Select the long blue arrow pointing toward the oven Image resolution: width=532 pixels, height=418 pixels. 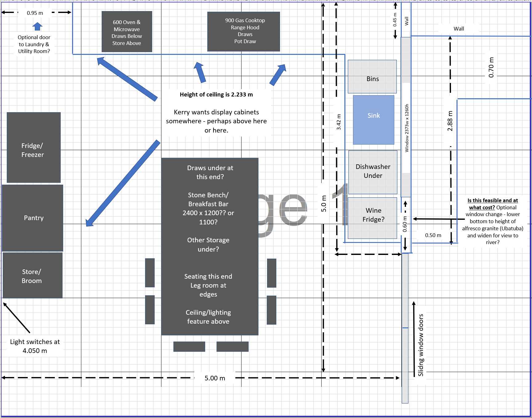(127, 79)
